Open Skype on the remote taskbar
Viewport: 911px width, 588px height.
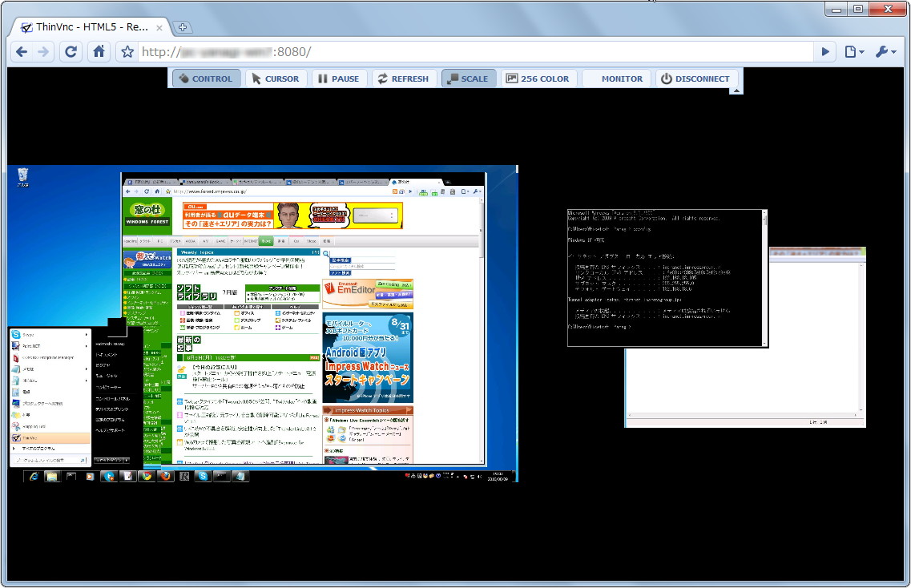pyautogui.click(x=203, y=477)
